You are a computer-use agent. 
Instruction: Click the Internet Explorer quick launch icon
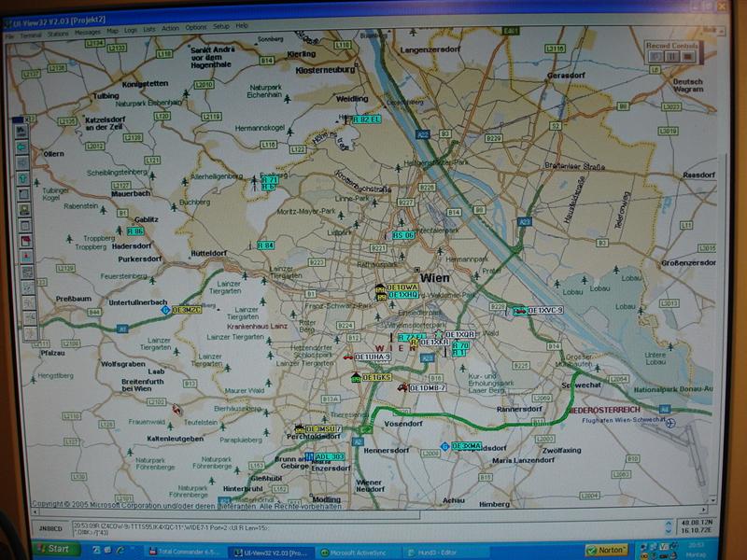click(x=120, y=550)
